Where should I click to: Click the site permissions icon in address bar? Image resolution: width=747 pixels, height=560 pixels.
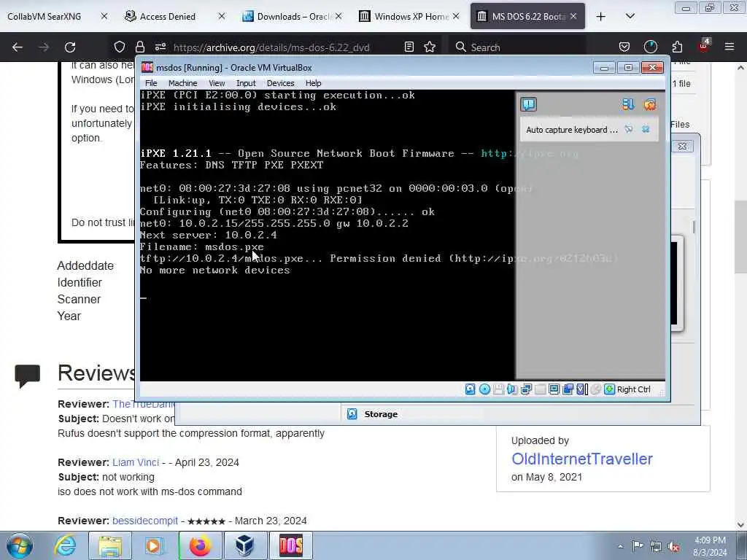click(x=160, y=47)
